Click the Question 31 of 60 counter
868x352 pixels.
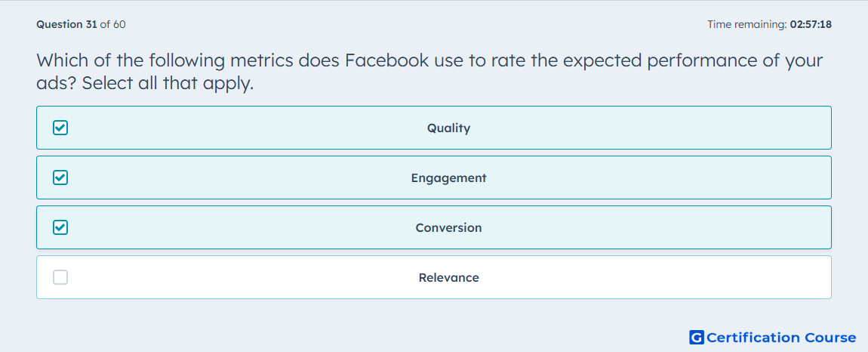(81, 24)
